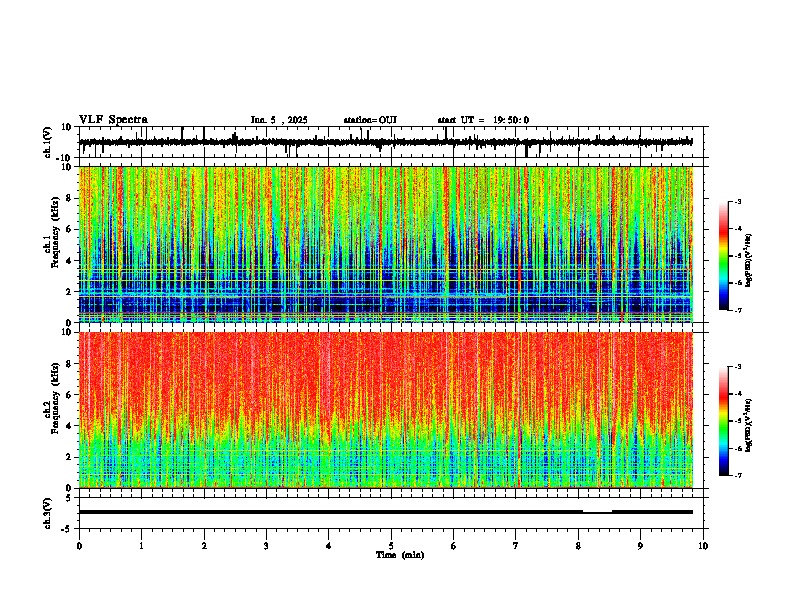This screenshot has width=792, height=612.
Task: Click the 'start UT = 19:50: 0' text
Action: pos(483,120)
